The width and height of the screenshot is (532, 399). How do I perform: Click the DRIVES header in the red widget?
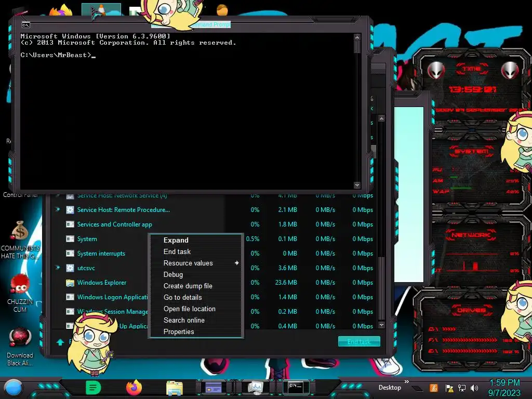471,310
